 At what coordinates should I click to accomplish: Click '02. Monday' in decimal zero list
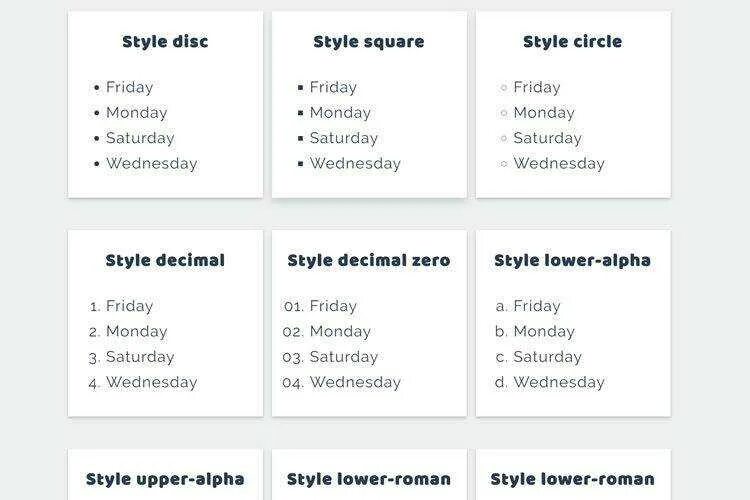point(326,332)
